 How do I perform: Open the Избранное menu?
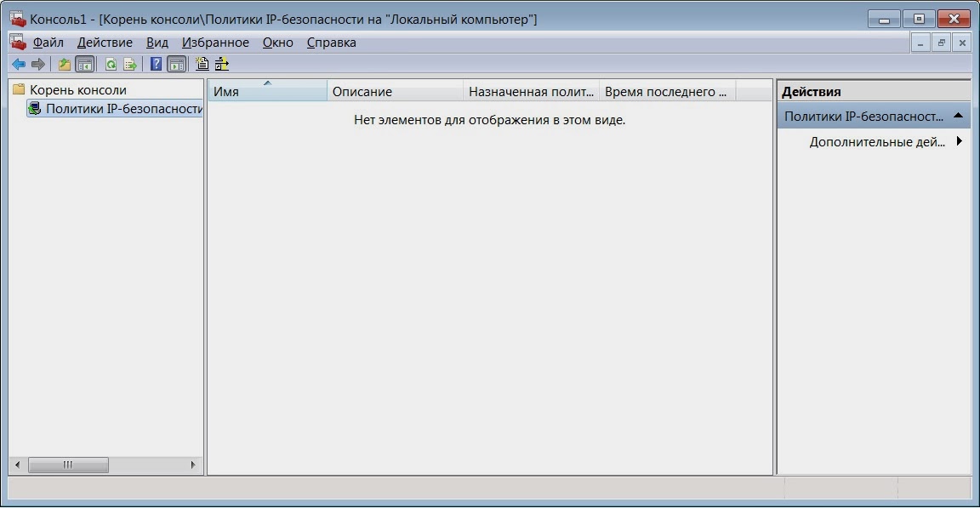click(x=215, y=43)
